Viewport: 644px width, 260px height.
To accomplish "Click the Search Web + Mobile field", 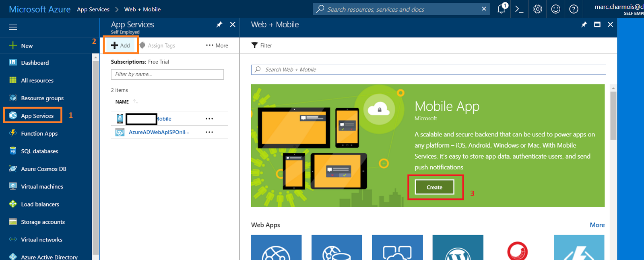I will pos(429,70).
